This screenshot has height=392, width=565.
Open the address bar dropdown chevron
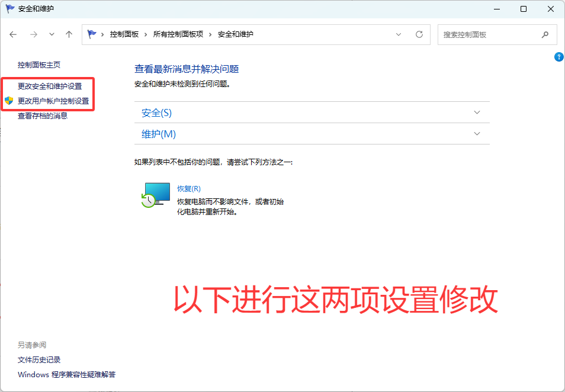(399, 34)
